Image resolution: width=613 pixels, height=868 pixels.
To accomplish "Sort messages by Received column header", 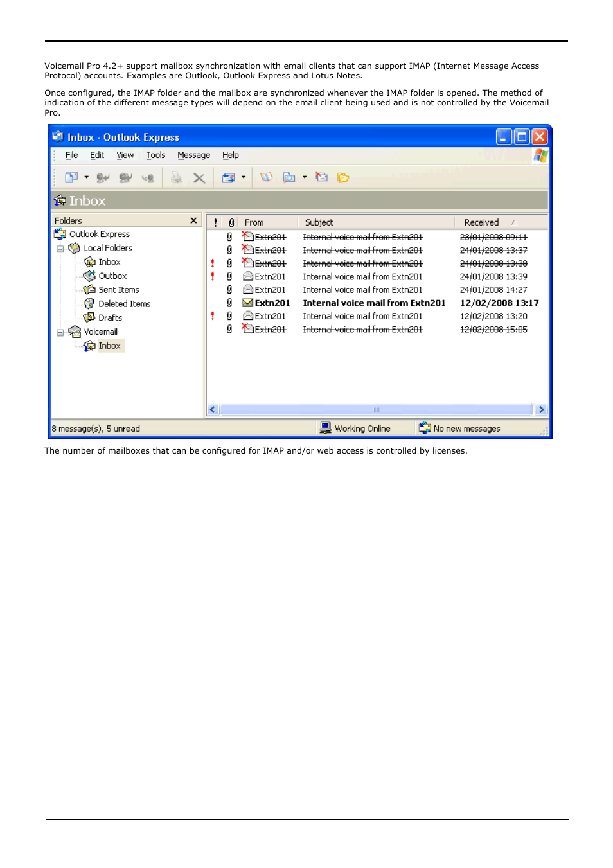I will click(x=501, y=222).
